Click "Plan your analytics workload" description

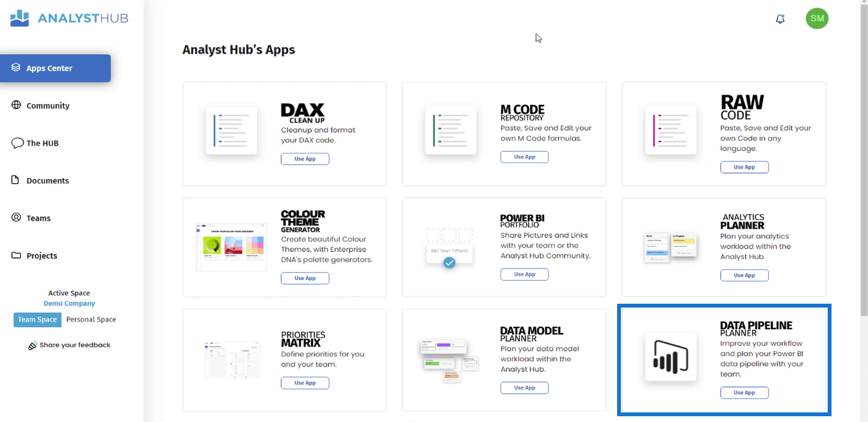(755, 246)
